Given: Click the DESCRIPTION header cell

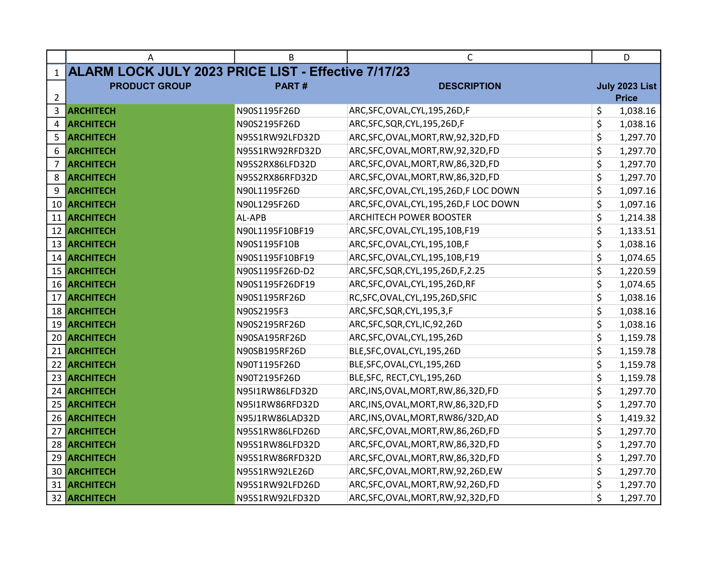Looking at the screenshot, I should [469, 92].
